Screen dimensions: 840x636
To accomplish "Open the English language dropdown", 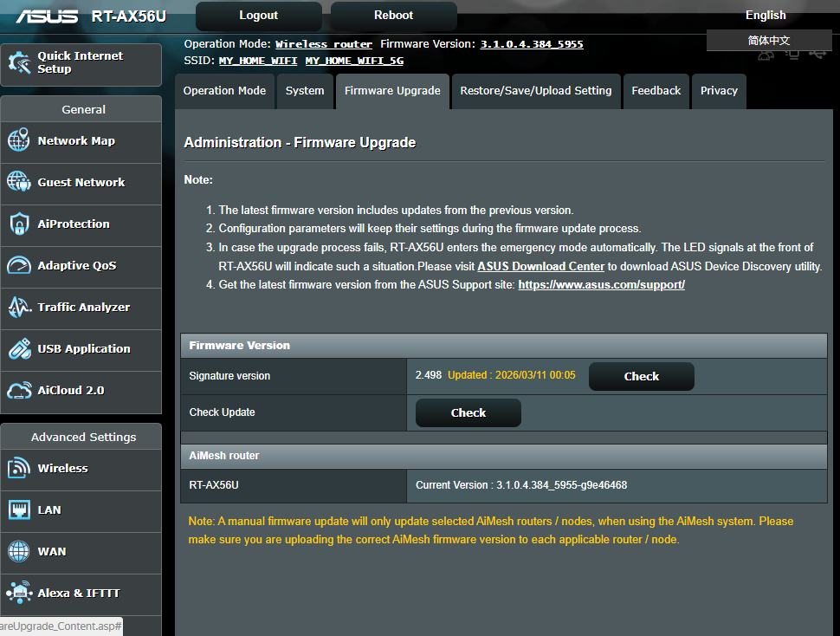I will 766,15.
